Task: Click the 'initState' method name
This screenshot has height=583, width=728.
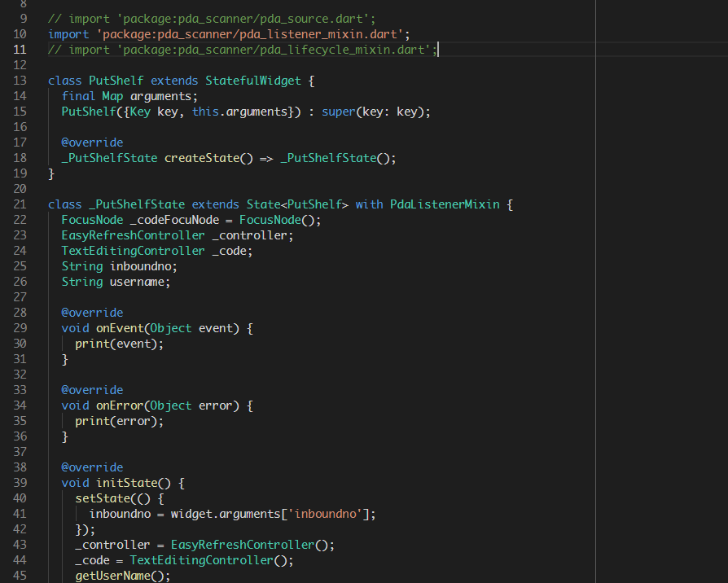Action: pos(127,483)
